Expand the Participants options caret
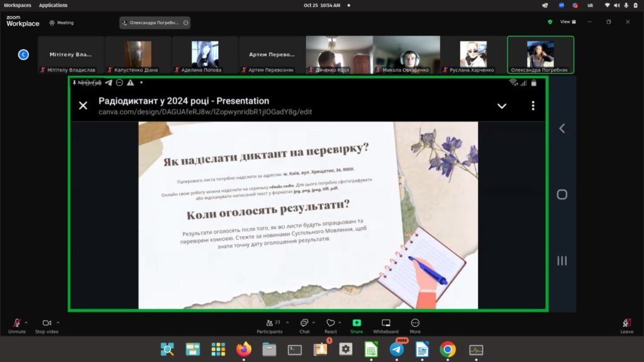This screenshot has width=644, height=362. 287,322
